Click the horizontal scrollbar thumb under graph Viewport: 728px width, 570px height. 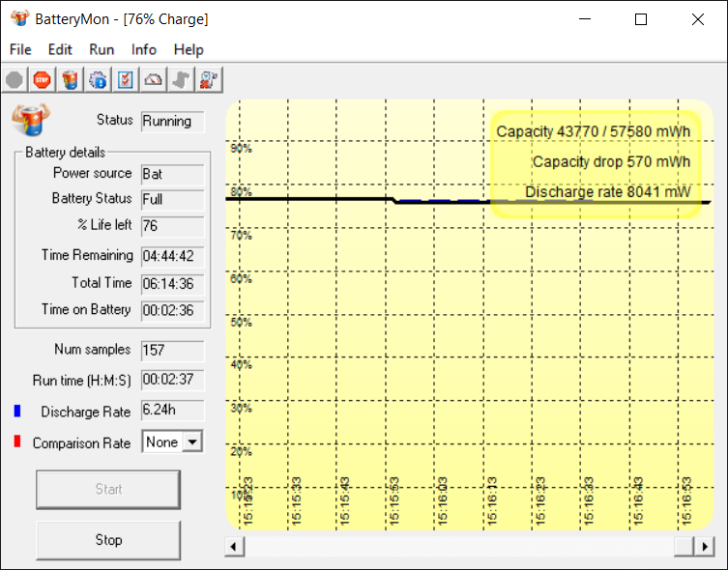tap(684, 547)
